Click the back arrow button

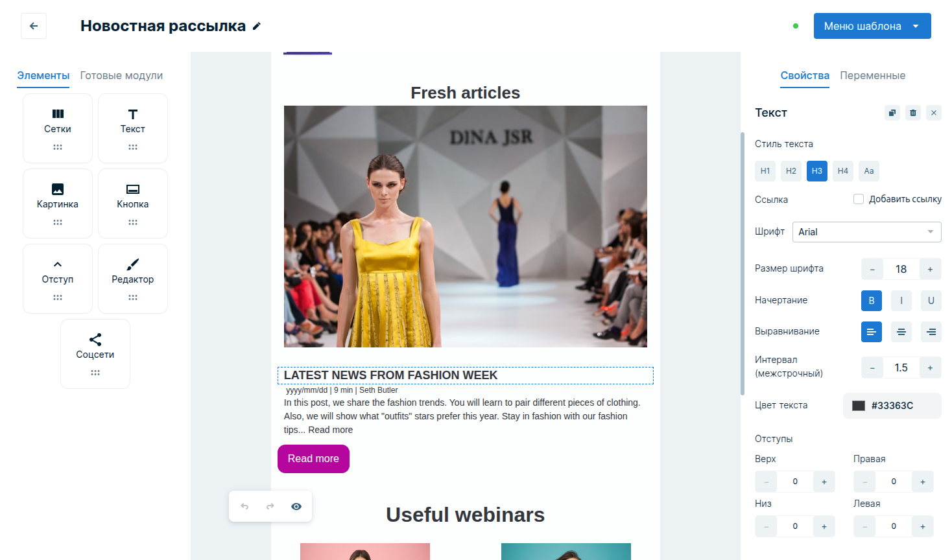pos(34,26)
